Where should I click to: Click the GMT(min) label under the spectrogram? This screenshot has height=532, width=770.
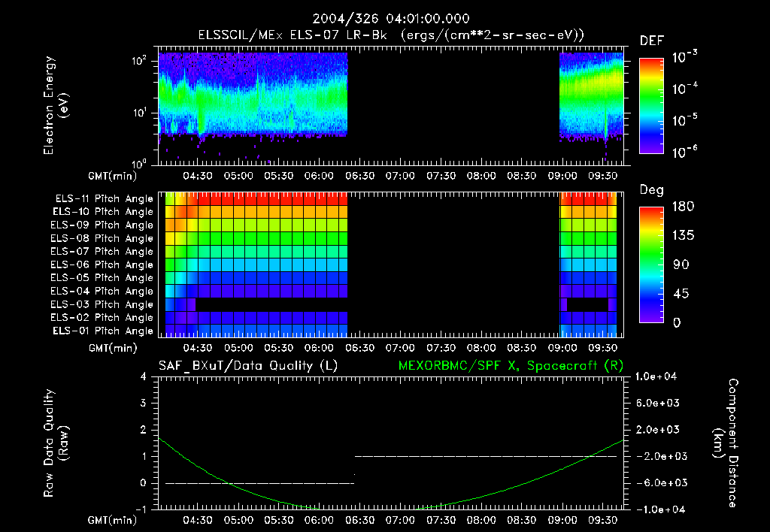113,176
